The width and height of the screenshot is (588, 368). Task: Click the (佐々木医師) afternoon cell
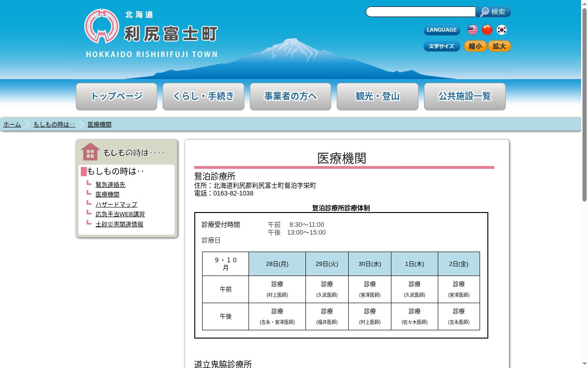(x=414, y=316)
